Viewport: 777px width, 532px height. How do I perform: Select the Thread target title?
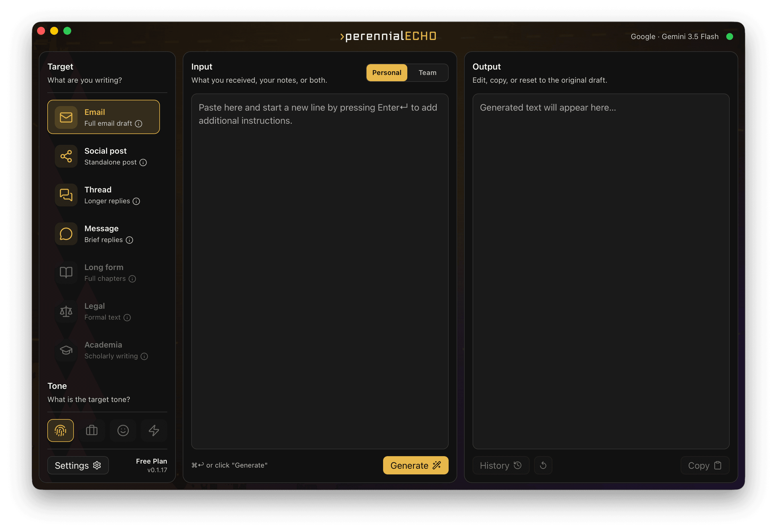click(98, 190)
